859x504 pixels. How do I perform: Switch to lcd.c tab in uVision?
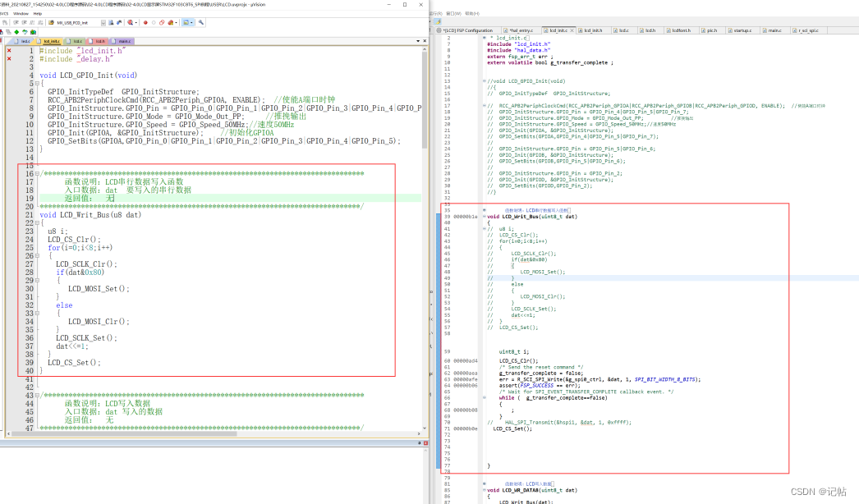pos(75,41)
